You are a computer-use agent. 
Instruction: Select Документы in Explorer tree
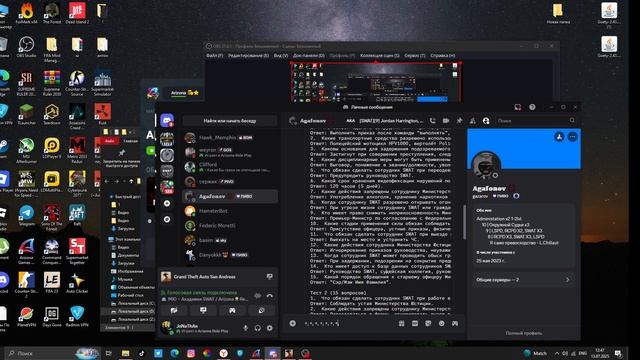126,255
